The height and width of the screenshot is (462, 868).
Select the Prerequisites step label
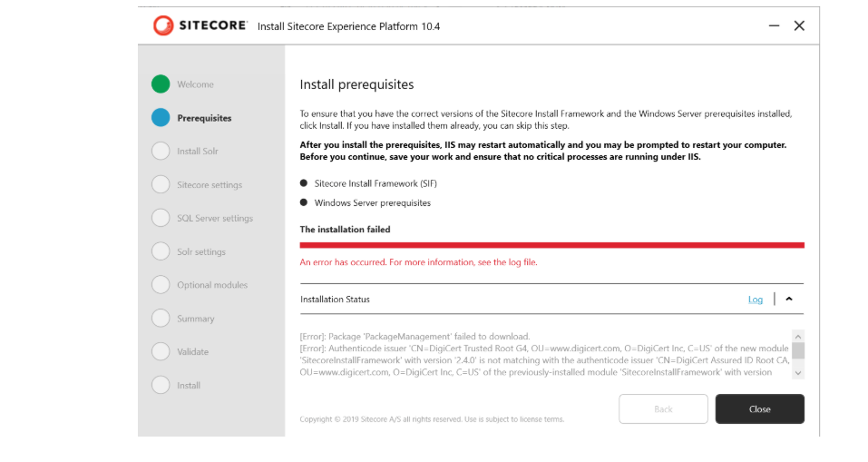[x=204, y=118]
